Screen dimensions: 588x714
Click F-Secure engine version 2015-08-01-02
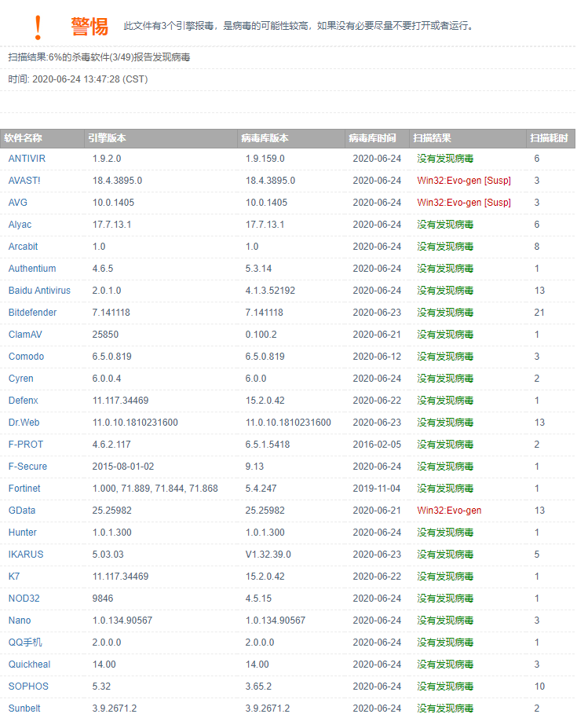(x=123, y=467)
